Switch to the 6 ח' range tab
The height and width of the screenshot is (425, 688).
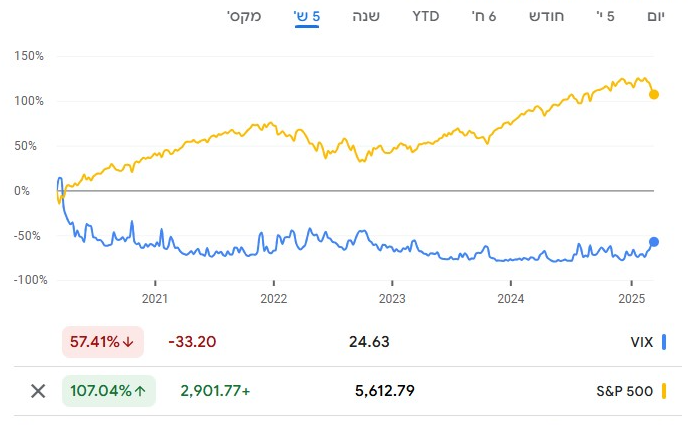pyautogui.click(x=485, y=16)
